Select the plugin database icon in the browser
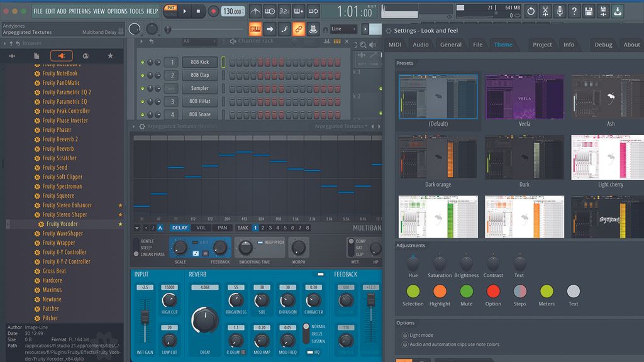The height and width of the screenshot is (362, 644). (x=62, y=56)
